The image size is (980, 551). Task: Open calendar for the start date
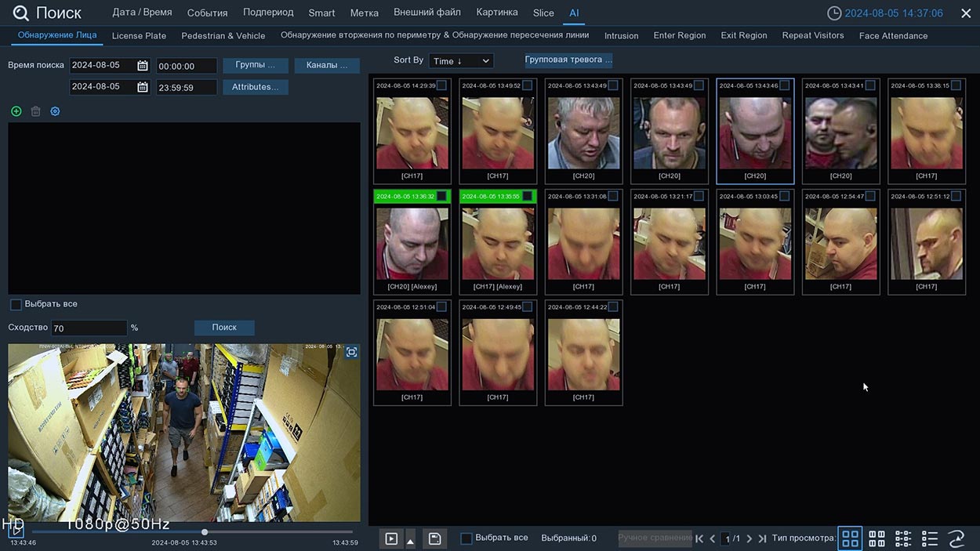point(142,66)
